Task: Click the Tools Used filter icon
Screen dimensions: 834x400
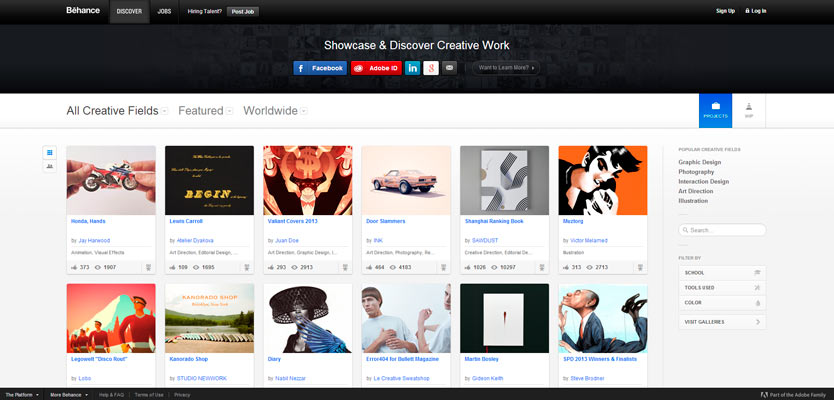Action: click(x=757, y=288)
